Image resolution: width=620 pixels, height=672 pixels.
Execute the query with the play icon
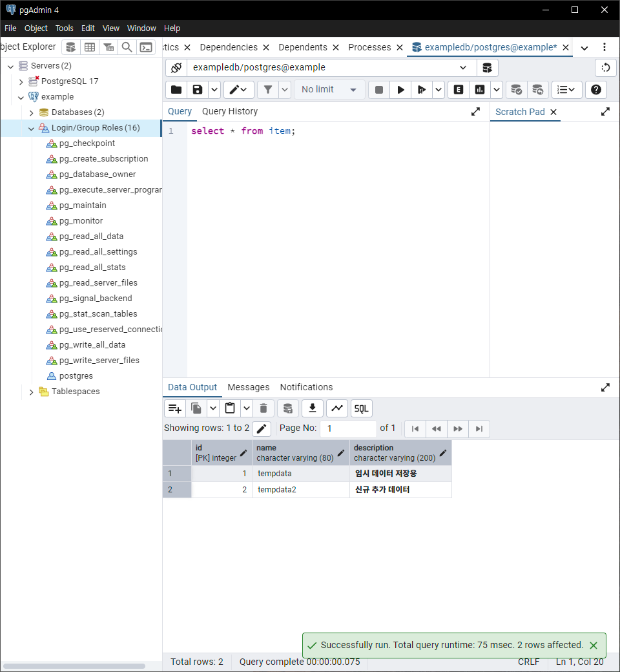pos(400,90)
